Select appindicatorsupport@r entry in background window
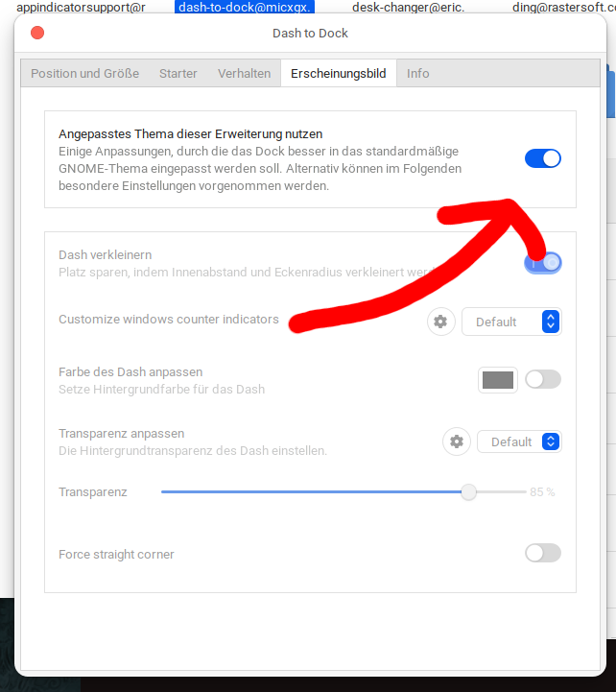 click(x=81, y=7)
